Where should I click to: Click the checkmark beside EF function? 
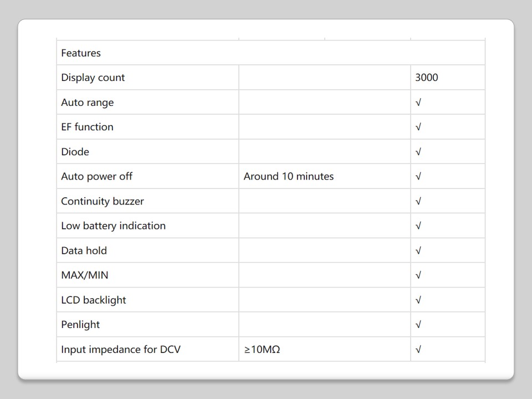pyautogui.click(x=418, y=127)
